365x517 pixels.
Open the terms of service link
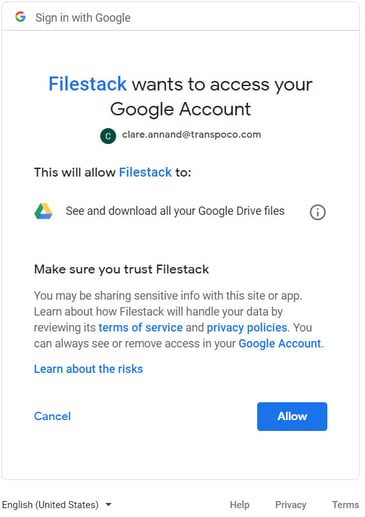click(x=141, y=327)
